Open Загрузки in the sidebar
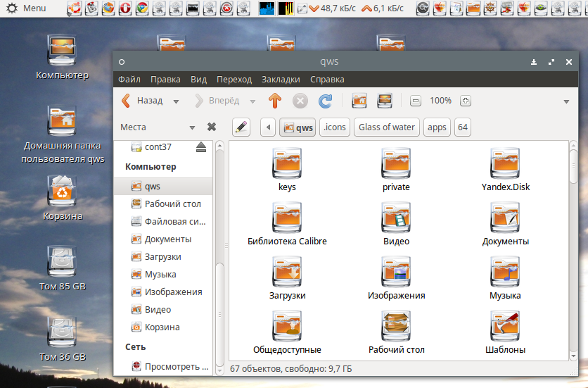 (163, 257)
